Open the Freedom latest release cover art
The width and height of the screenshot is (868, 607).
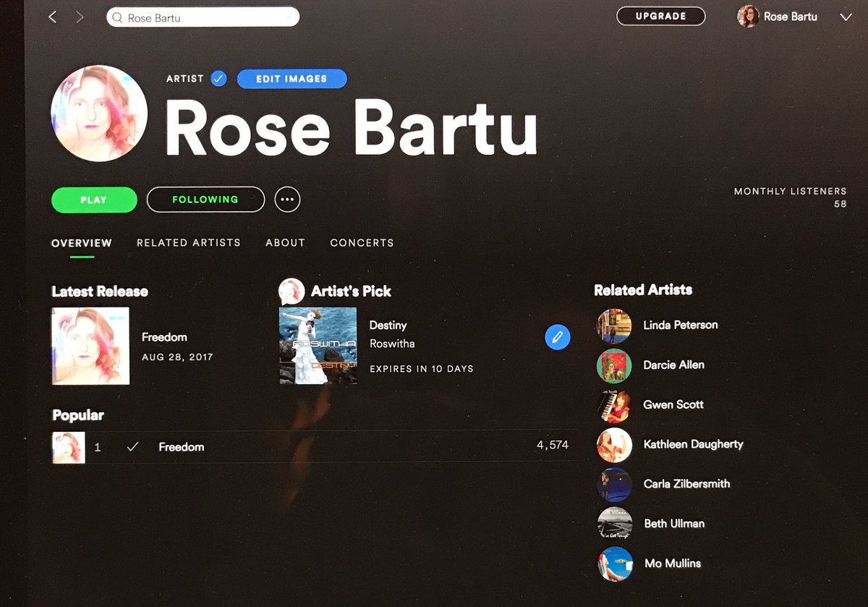pos(90,346)
